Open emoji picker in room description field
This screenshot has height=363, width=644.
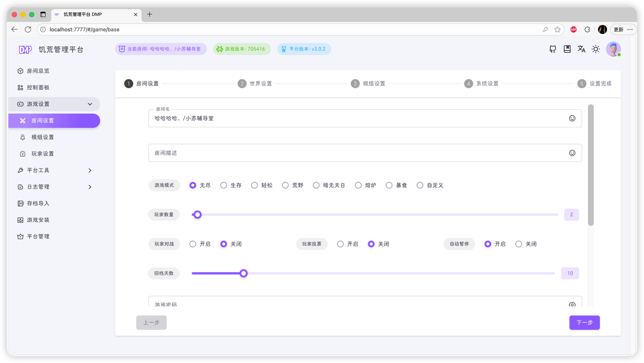click(572, 153)
